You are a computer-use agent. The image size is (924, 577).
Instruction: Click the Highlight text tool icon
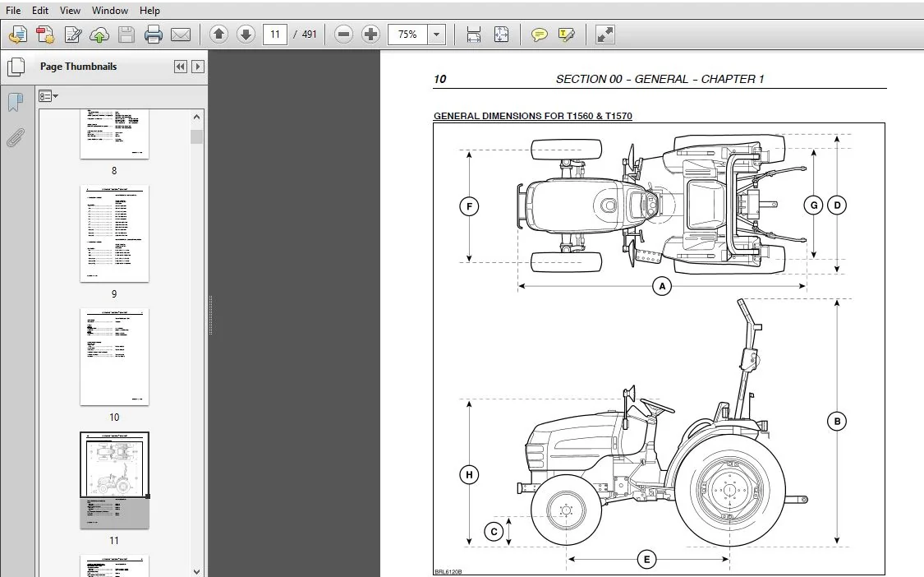[566, 35]
